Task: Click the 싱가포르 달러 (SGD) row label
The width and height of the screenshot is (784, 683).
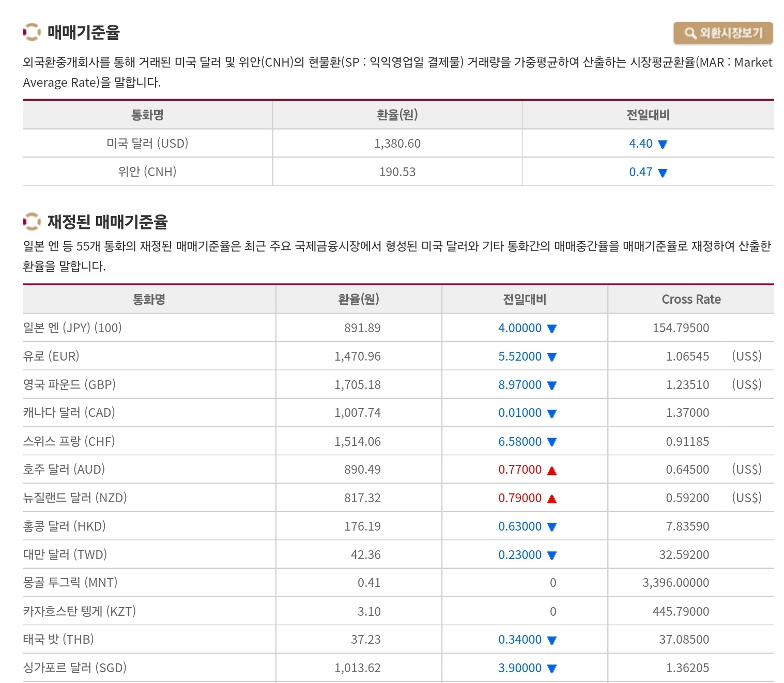Action: click(75, 668)
